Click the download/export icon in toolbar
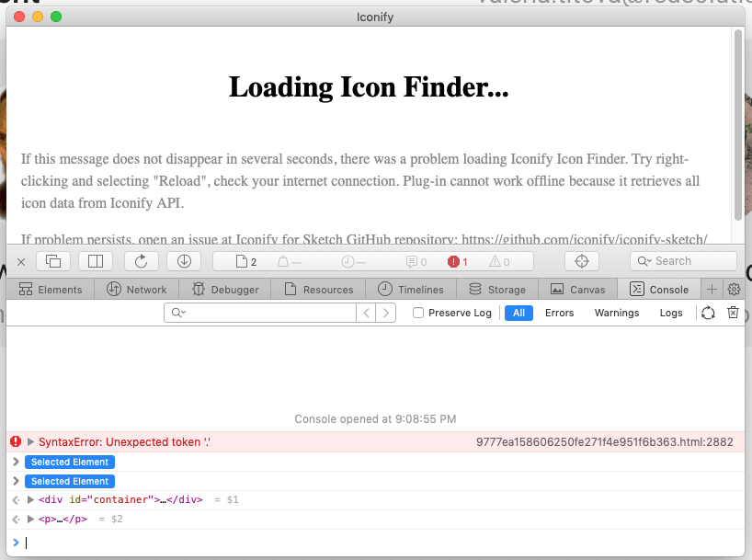752x560 pixels. click(x=184, y=261)
